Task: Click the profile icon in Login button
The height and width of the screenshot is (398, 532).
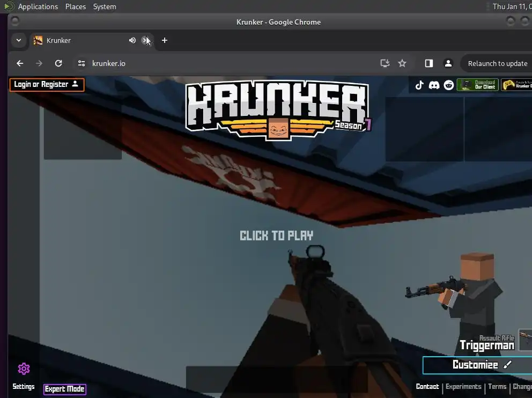Action: [x=75, y=84]
